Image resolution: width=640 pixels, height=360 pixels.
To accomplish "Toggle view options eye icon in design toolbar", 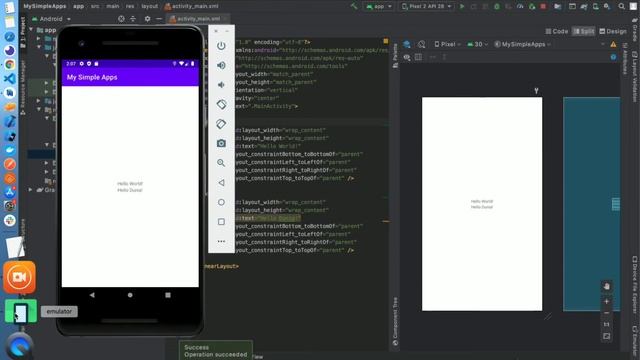I will click(x=407, y=57).
